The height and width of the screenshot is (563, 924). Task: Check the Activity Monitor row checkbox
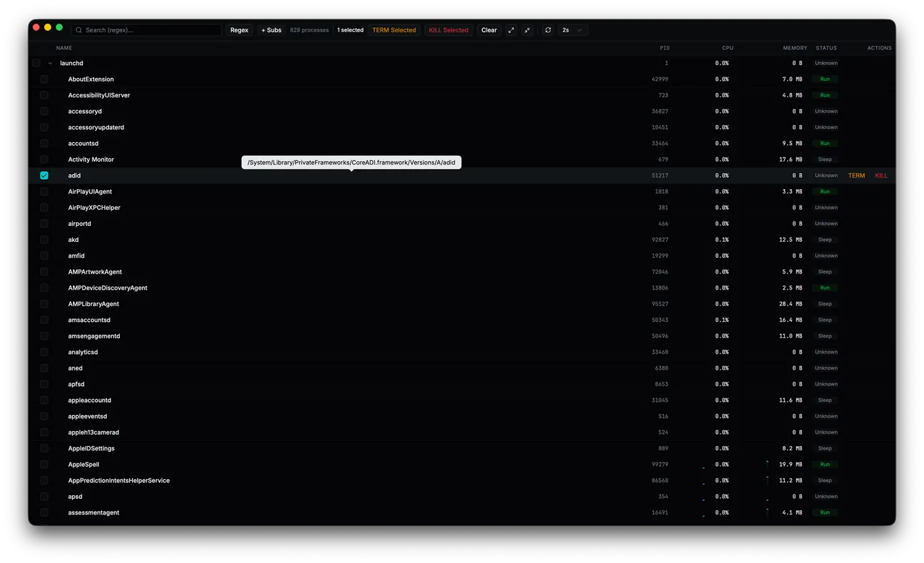tap(44, 160)
